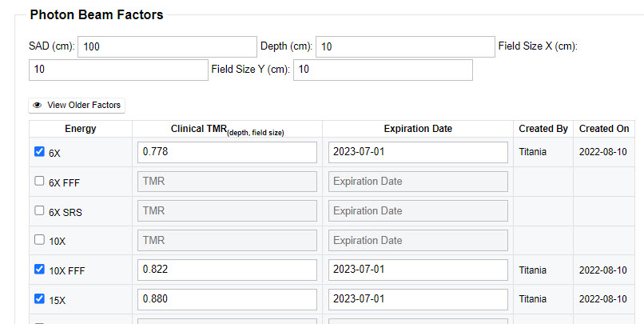Click the 15X expiration date field

click(x=418, y=299)
